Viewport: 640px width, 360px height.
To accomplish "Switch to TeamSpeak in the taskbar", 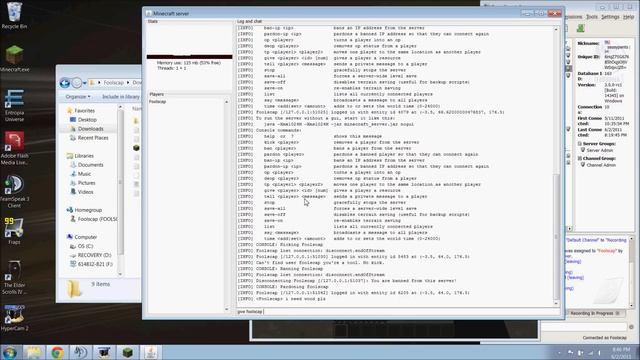I will (80, 352).
